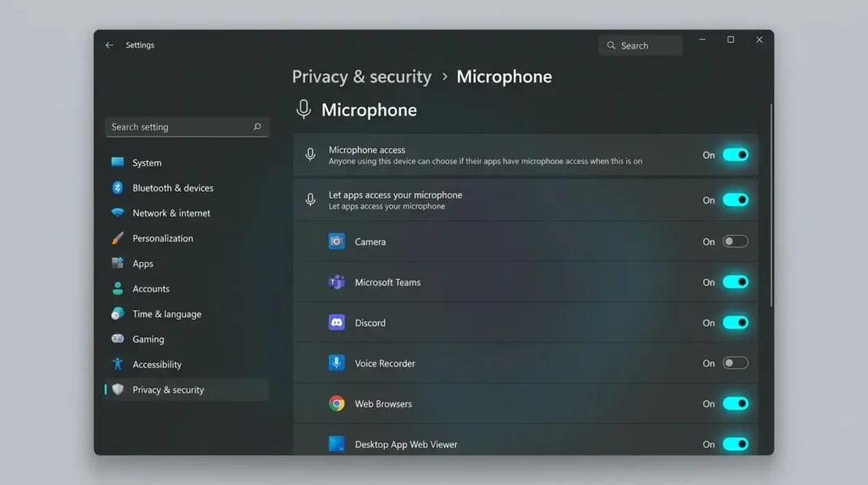Toggle Let apps access your microphone
Image resolution: width=868 pixels, height=485 pixels.
[x=735, y=200]
